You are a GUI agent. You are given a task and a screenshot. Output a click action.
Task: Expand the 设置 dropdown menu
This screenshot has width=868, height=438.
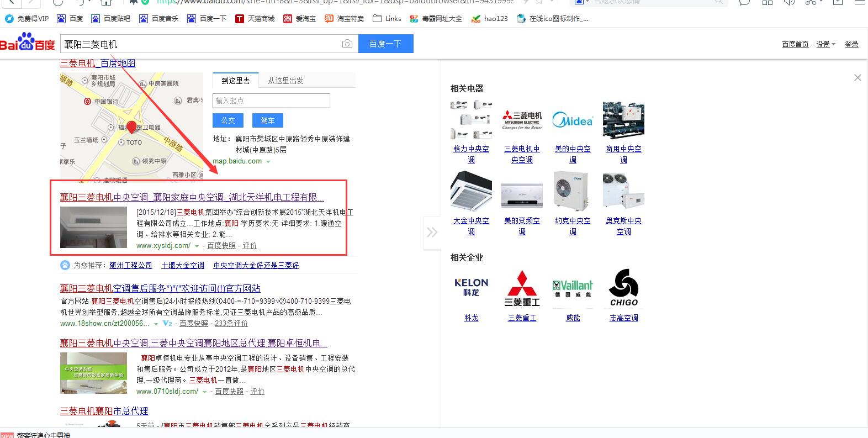(x=826, y=44)
